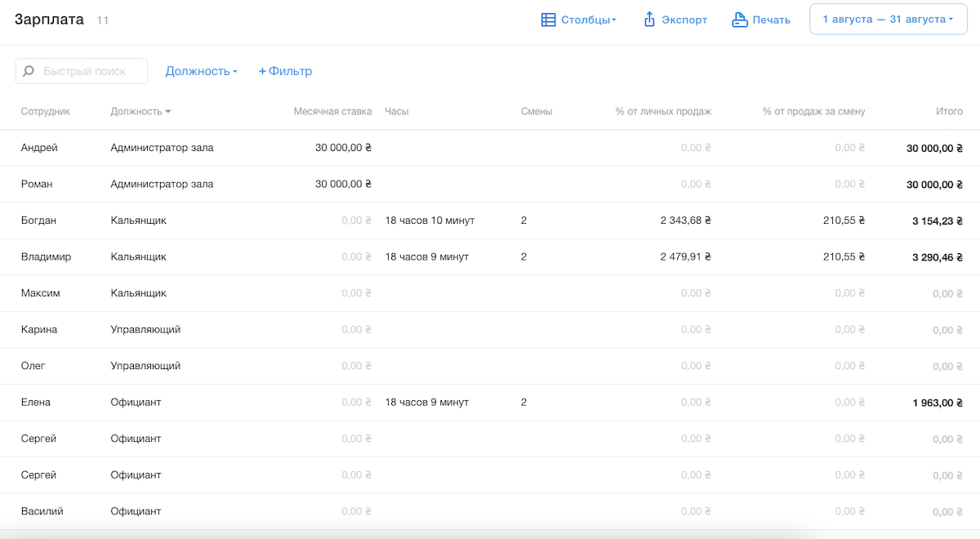Click Карина's position Управляющий
The image size is (980, 539).
coord(145,329)
